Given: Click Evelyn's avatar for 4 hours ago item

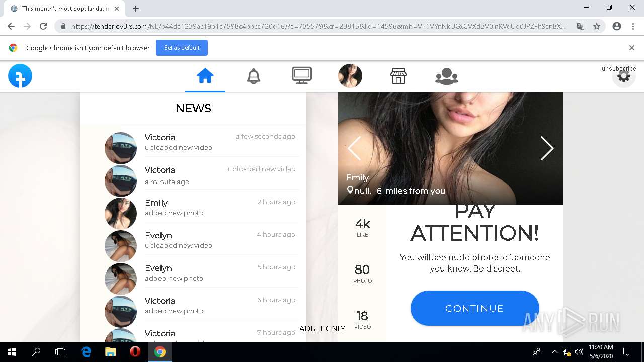Looking at the screenshot, I should pyautogui.click(x=121, y=246).
